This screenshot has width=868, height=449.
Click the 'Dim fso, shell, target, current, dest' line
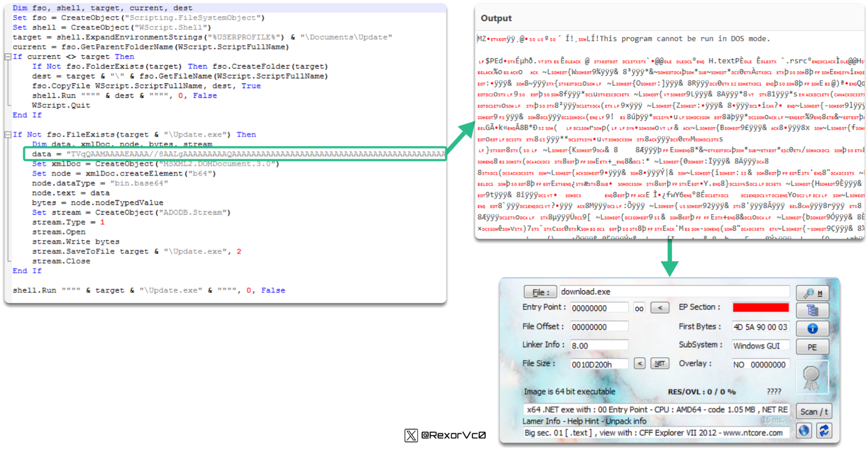[x=102, y=8]
